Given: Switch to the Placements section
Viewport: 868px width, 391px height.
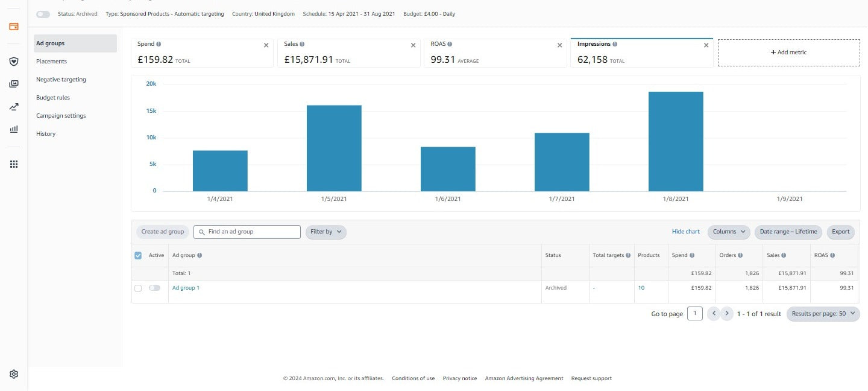Looking at the screenshot, I should click(x=52, y=62).
